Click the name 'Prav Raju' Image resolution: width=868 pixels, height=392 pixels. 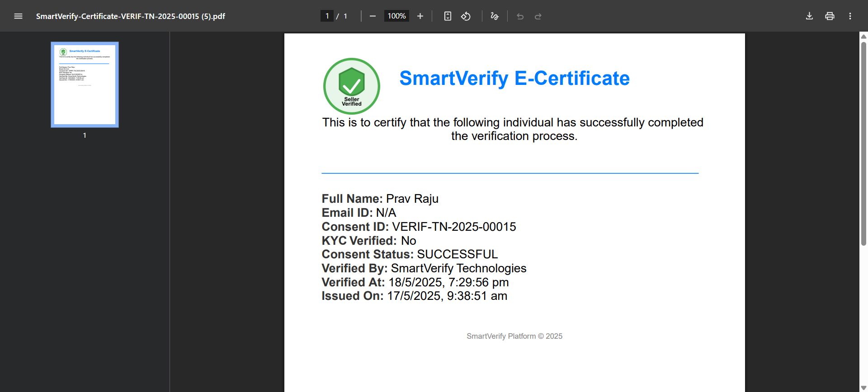412,199
